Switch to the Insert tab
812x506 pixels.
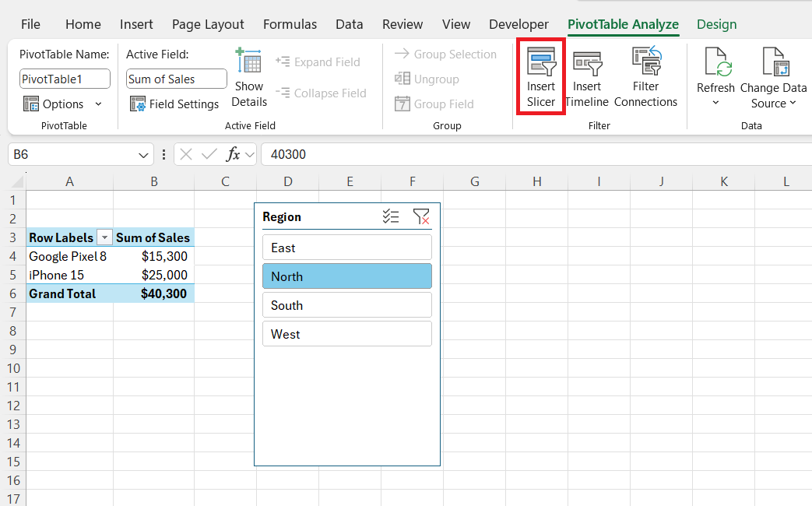[x=136, y=24]
